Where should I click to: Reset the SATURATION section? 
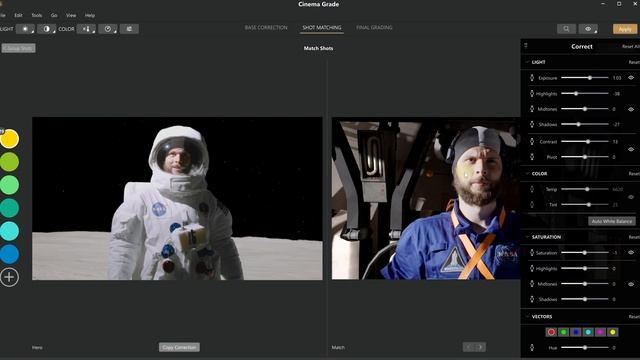coord(634,237)
